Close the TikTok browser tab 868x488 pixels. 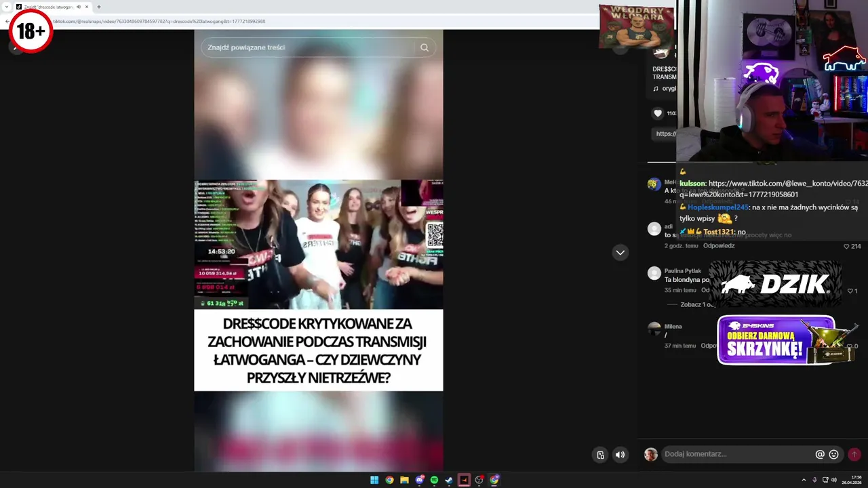(87, 7)
